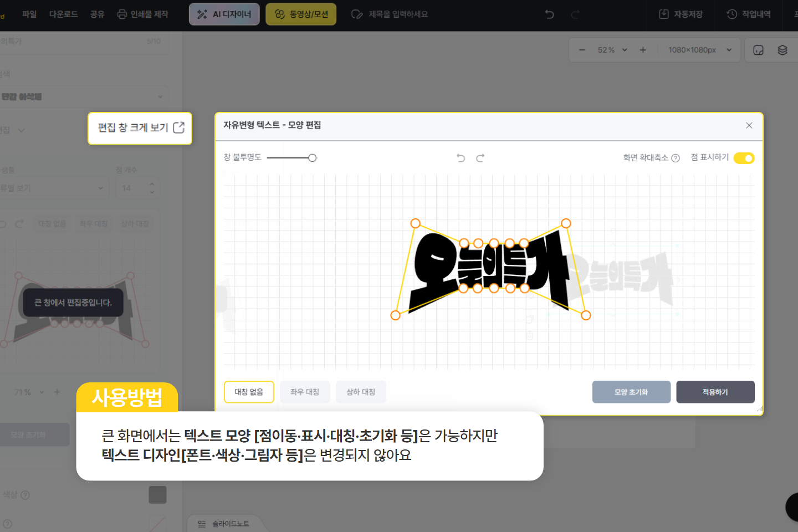Click the sticker panel icon near layers
Screen dimensions: 798x532
758,50
